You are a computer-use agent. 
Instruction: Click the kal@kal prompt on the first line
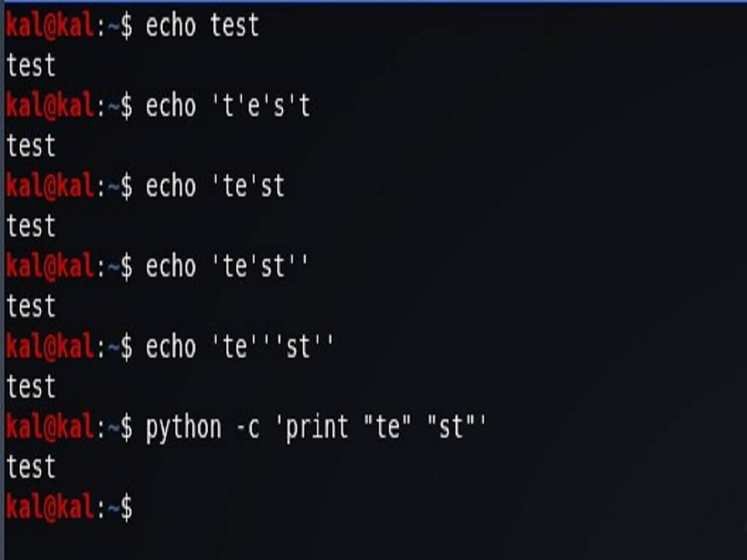tap(50, 26)
